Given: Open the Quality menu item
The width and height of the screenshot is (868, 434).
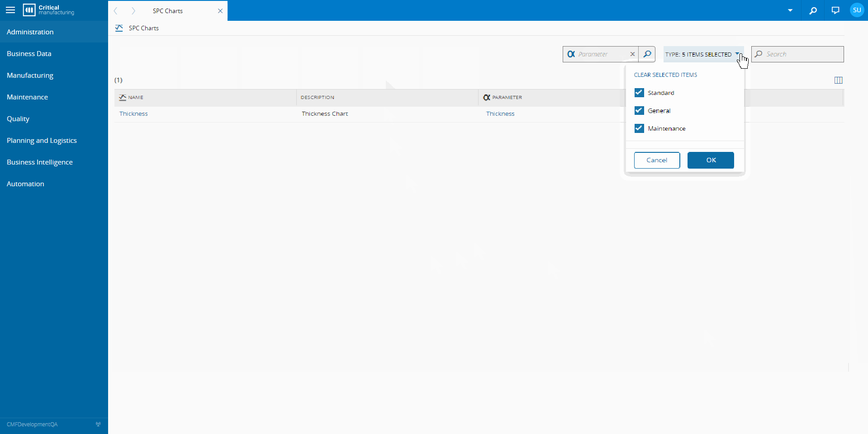Looking at the screenshot, I should click(x=18, y=119).
